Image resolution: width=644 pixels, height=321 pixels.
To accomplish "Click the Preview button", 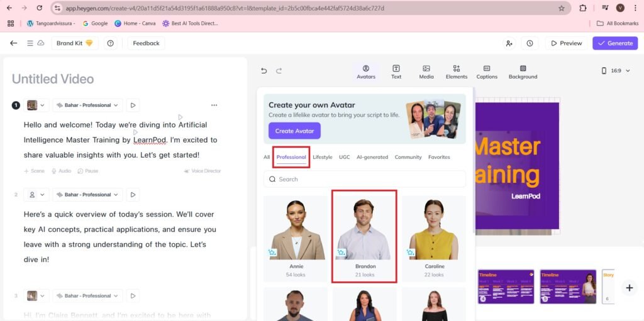I will coord(567,43).
